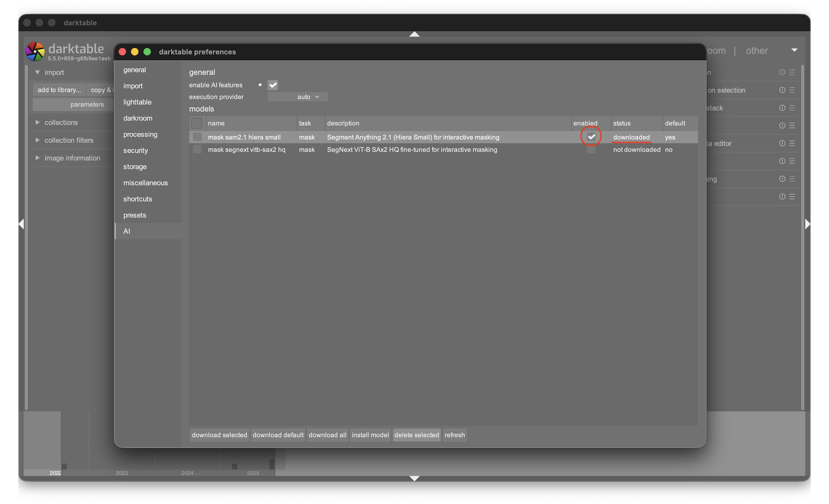This screenshot has width=829, height=504.
Task: Collapse the right panel using the arrow
Action: [x=807, y=224]
